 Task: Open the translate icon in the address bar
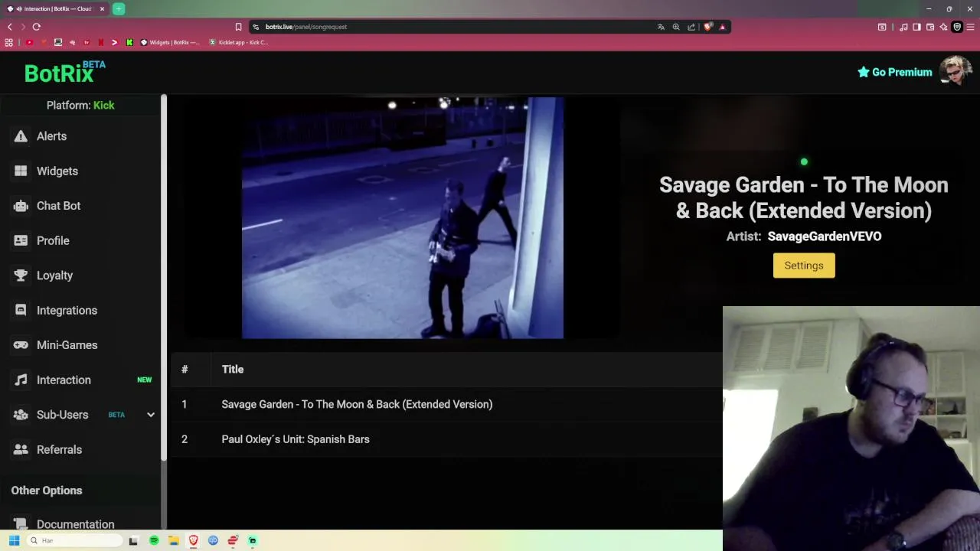(x=661, y=27)
